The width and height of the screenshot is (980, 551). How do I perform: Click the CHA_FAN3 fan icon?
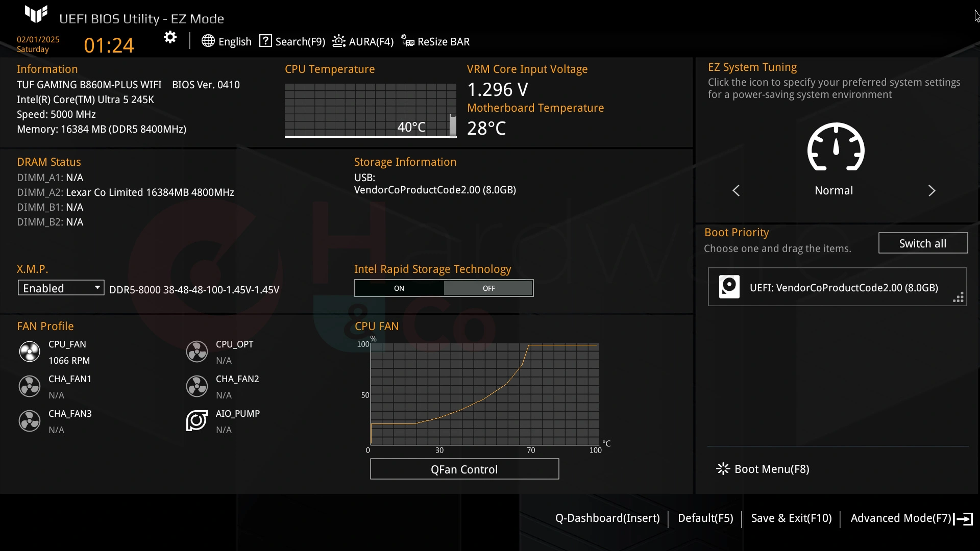point(30,421)
